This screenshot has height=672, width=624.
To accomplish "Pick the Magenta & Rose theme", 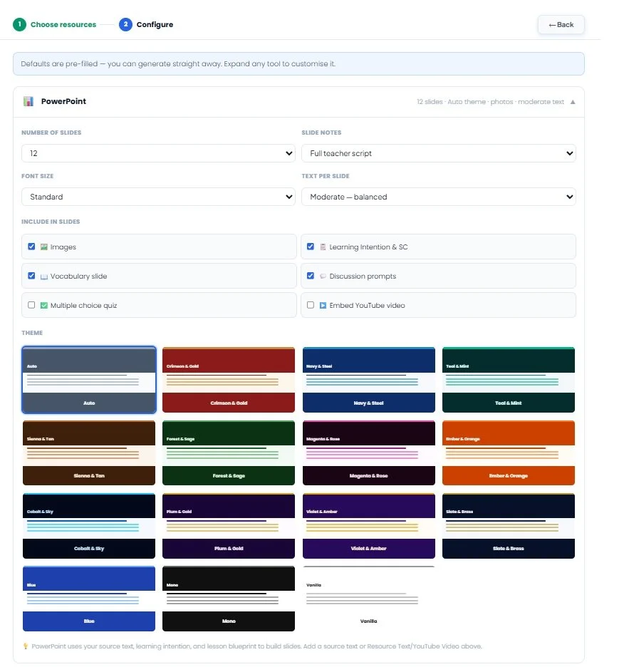I will coord(369,453).
